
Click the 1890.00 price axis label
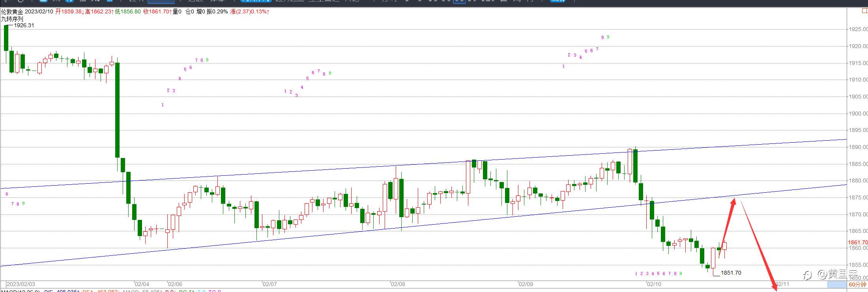(858, 147)
